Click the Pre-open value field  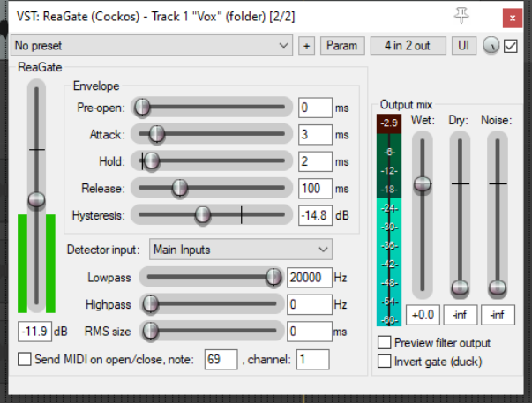(315, 108)
